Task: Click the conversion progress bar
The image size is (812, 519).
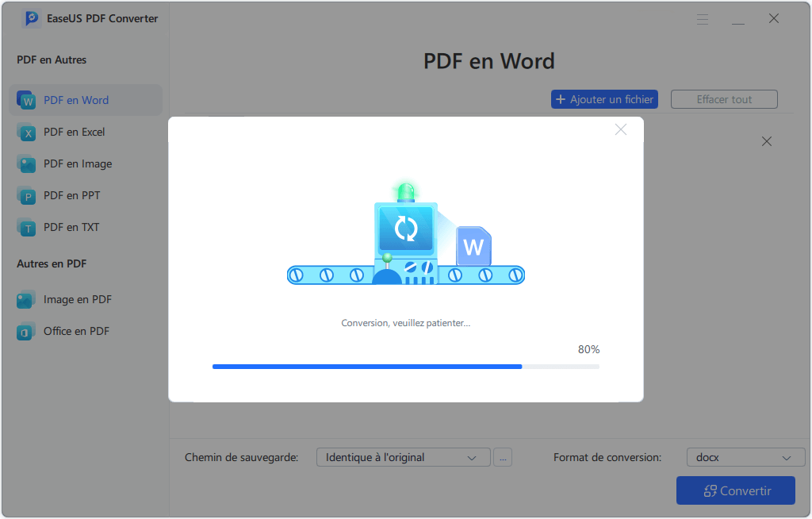Action: (405, 367)
